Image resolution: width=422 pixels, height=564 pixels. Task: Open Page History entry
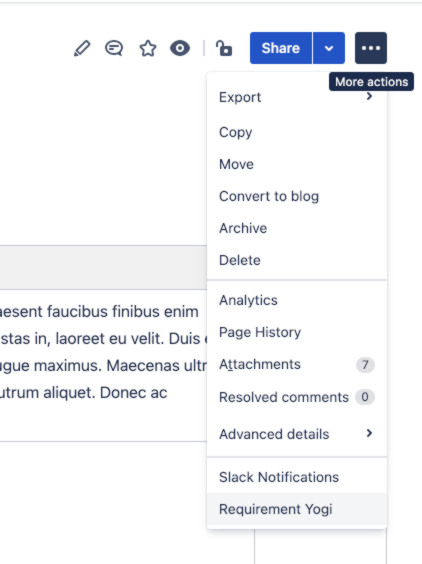point(297,332)
